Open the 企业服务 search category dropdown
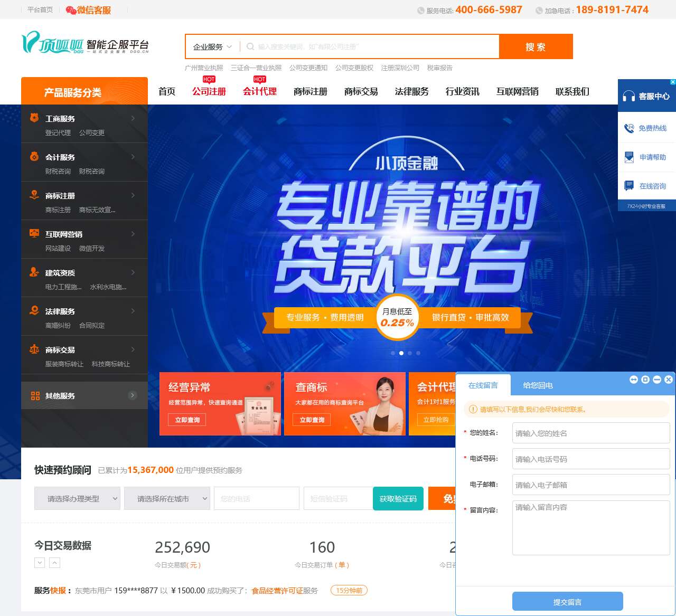676x616 pixels. (x=212, y=46)
